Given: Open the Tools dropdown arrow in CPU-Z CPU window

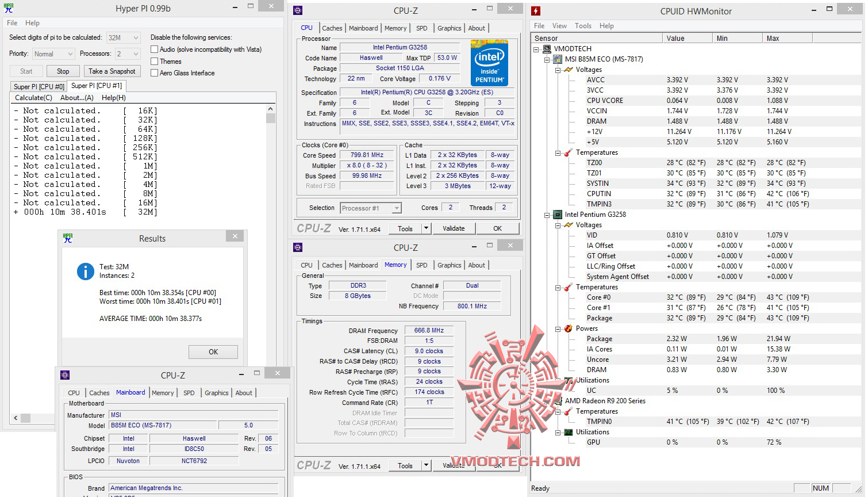Looking at the screenshot, I should tap(426, 228).
